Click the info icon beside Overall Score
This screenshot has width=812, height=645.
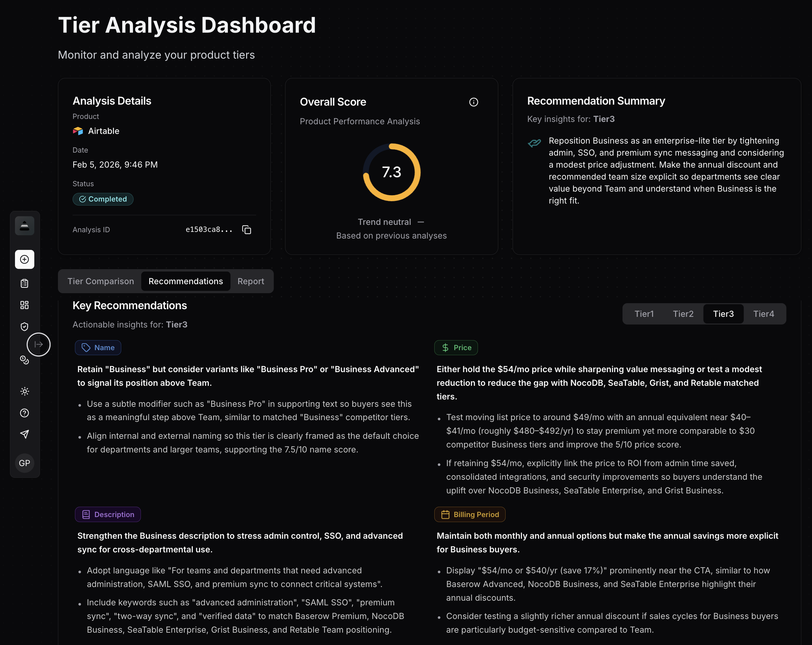(x=474, y=102)
